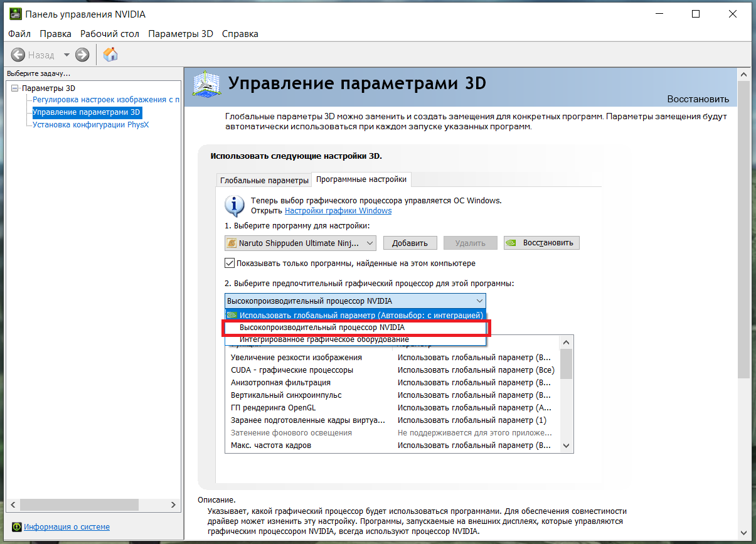This screenshot has width=756, height=544.
Task: Select 'Использовать глобальный параметр' option
Action: tap(356, 316)
